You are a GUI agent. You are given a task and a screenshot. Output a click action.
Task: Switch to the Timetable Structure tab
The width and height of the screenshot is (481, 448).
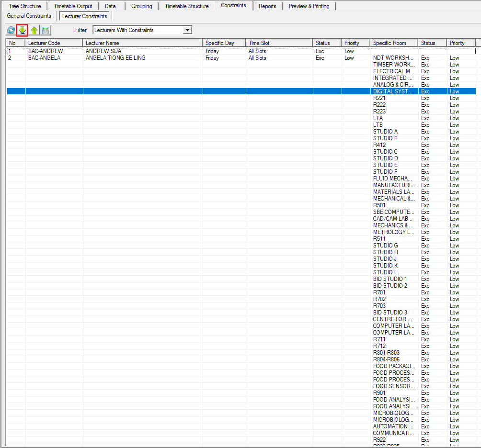[x=186, y=6]
